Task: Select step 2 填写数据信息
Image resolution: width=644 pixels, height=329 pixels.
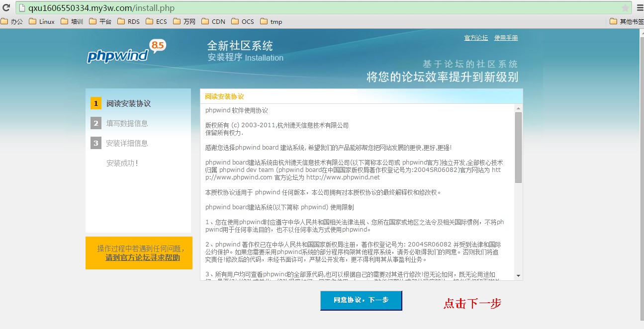Action: pos(119,123)
